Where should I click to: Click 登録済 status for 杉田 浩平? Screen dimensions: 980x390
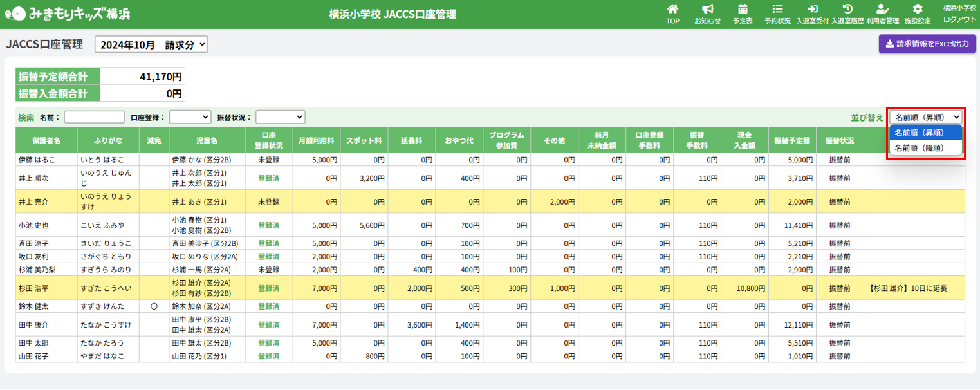pyautogui.click(x=268, y=288)
